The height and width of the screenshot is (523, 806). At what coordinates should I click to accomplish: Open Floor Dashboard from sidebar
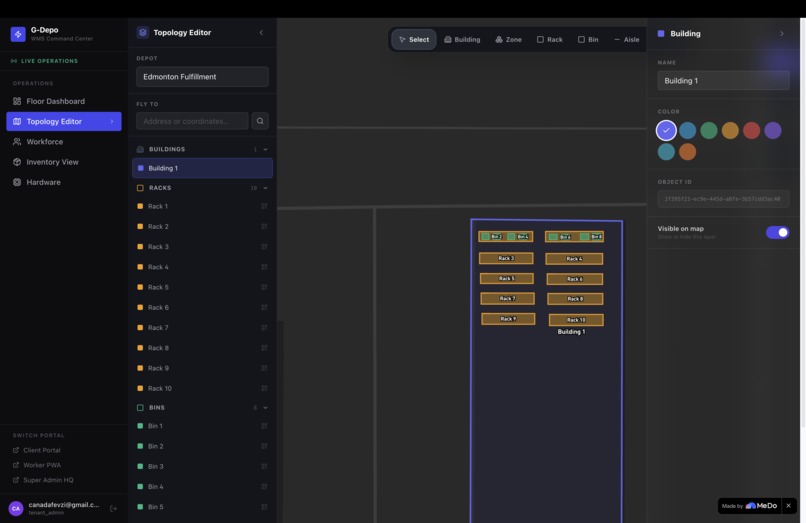pyautogui.click(x=64, y=101)
